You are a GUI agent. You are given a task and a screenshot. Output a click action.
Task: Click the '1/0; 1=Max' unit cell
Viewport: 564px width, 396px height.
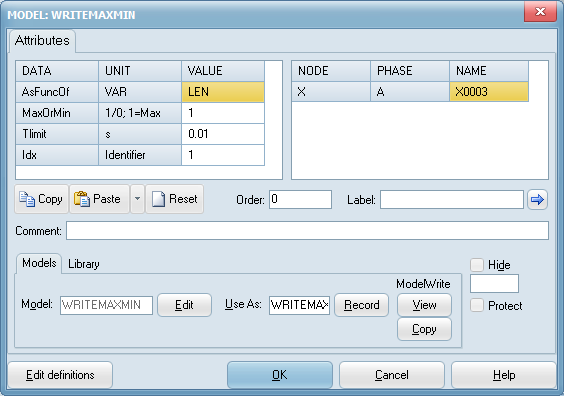[x=140, y=113]
